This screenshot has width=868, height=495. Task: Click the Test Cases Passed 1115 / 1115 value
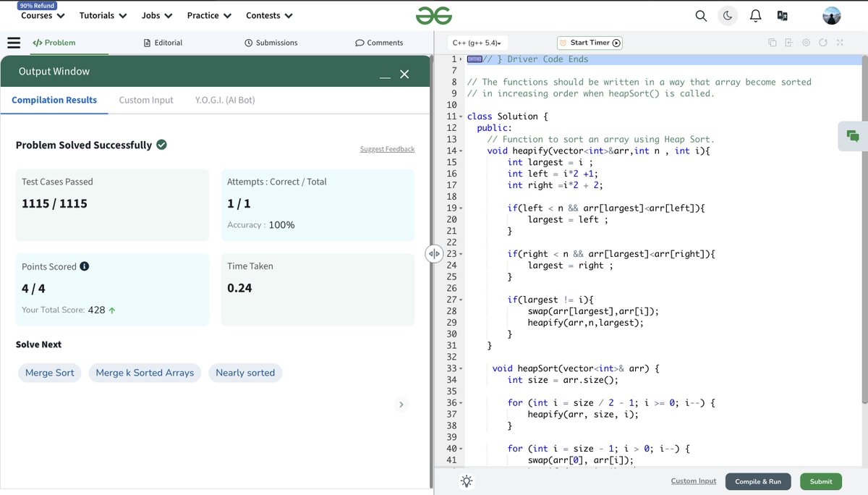point(54,203)
